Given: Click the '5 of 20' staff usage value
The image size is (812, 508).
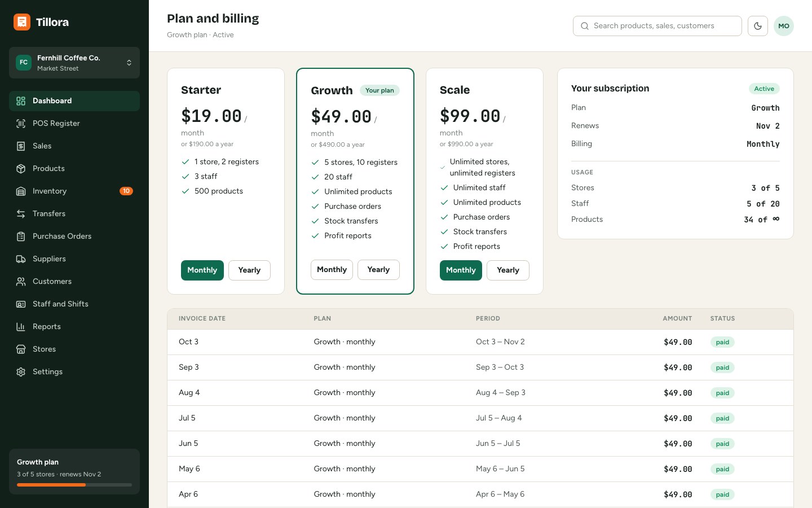Looking at the screenshot, I should 763,204.
